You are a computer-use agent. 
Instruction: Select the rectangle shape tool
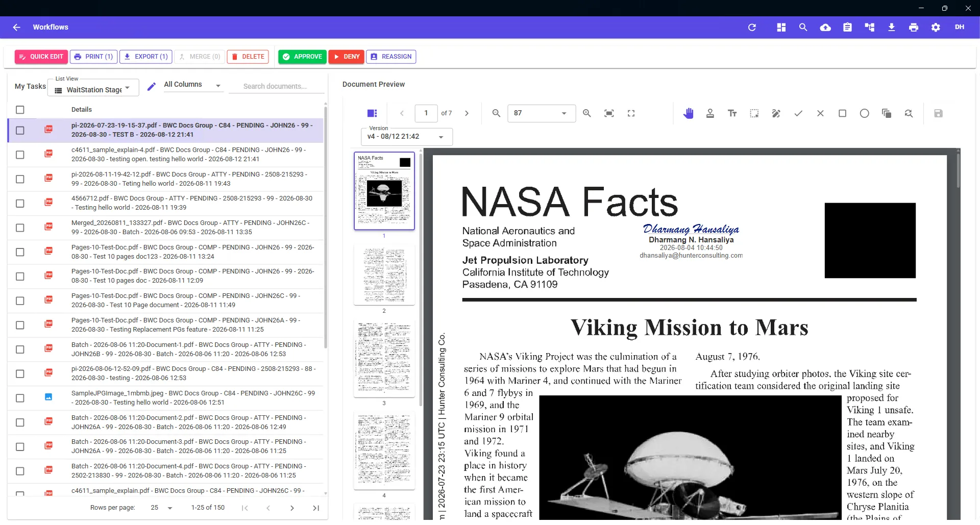tap(843, 113)
